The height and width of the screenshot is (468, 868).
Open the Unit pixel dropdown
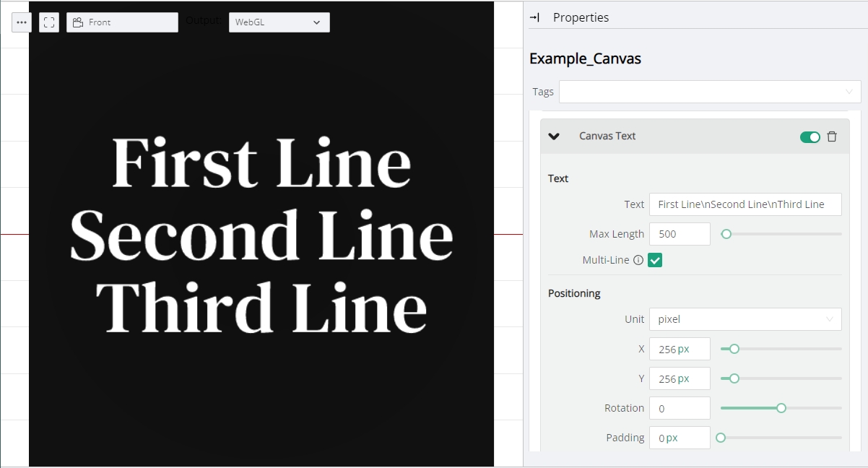click(745, 319)
